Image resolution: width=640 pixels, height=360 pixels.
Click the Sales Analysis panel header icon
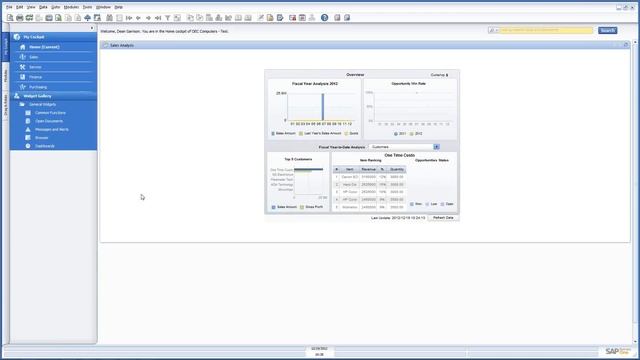105,45
